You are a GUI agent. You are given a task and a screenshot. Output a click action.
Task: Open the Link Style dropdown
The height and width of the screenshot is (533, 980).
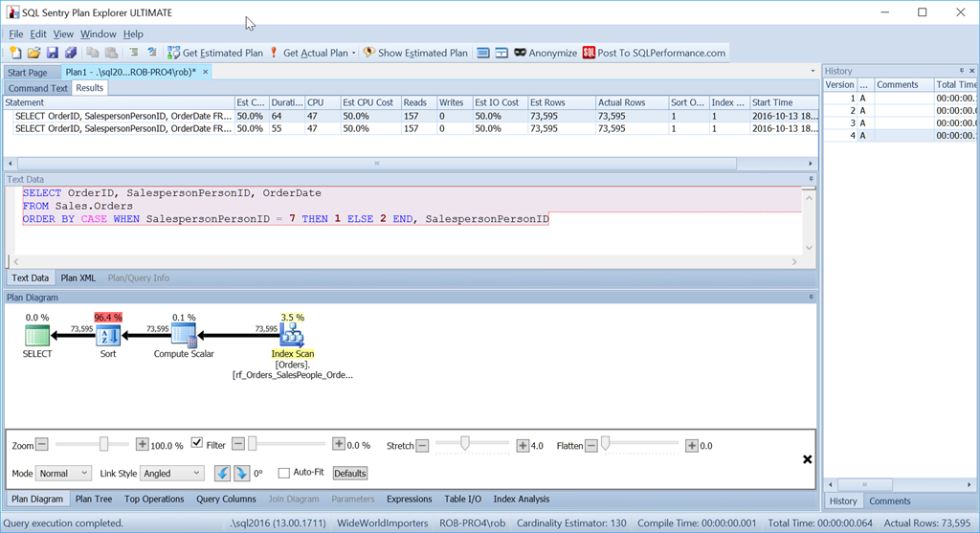[172, 473]
